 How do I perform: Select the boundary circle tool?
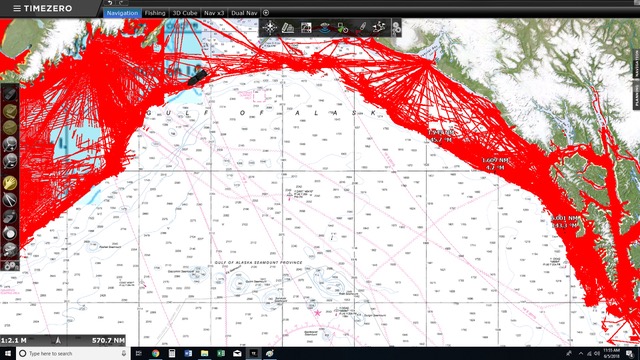(x=9, y=233)
